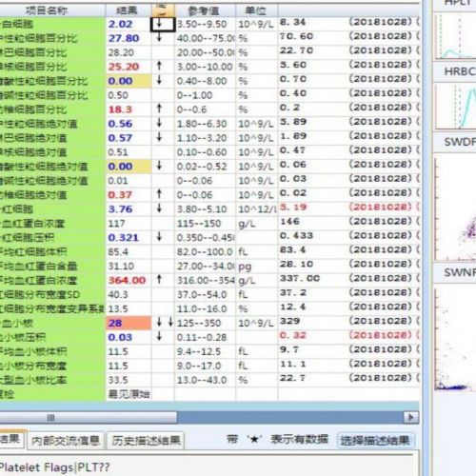Click the 参考值 column header
Viewport: 476px width, 476px height.
click(x=204, y=10)
